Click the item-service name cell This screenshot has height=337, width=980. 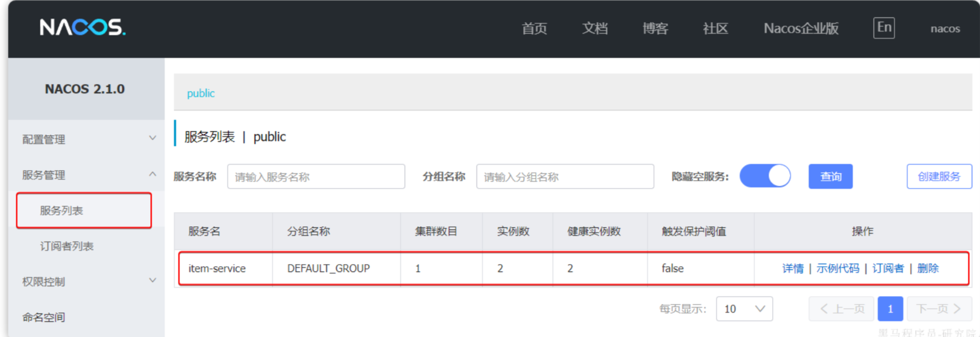coord(217,268)
